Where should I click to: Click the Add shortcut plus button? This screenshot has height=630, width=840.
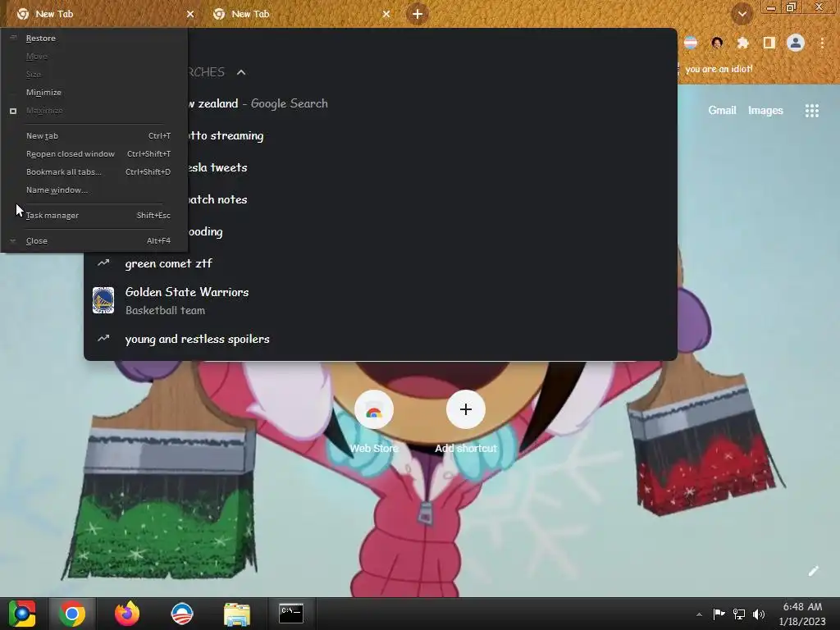pos(466,410)
